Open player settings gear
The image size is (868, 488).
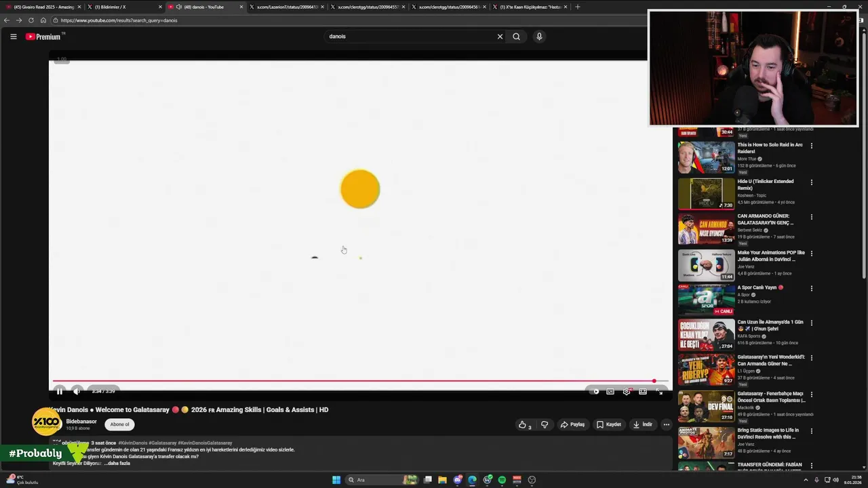[x=627, y=391]
